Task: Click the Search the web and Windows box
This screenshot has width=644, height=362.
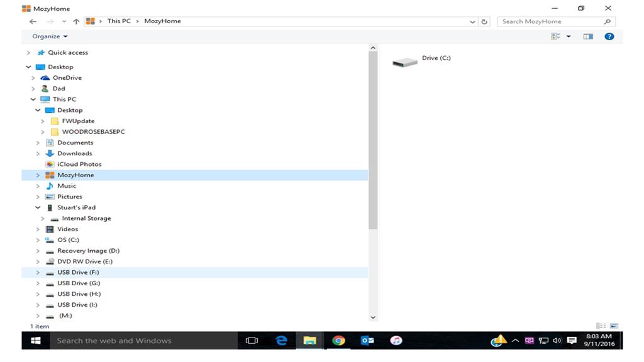Action: [143, 341]
